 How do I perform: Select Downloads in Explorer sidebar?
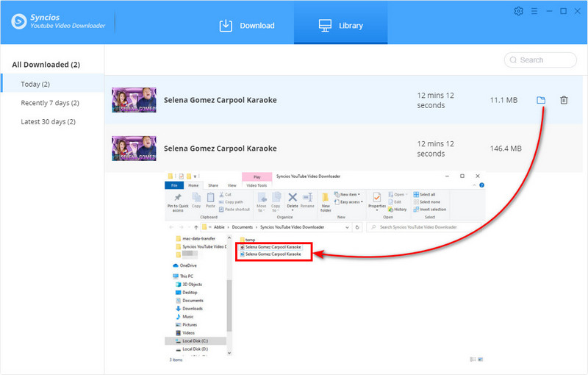coord(190,309)
